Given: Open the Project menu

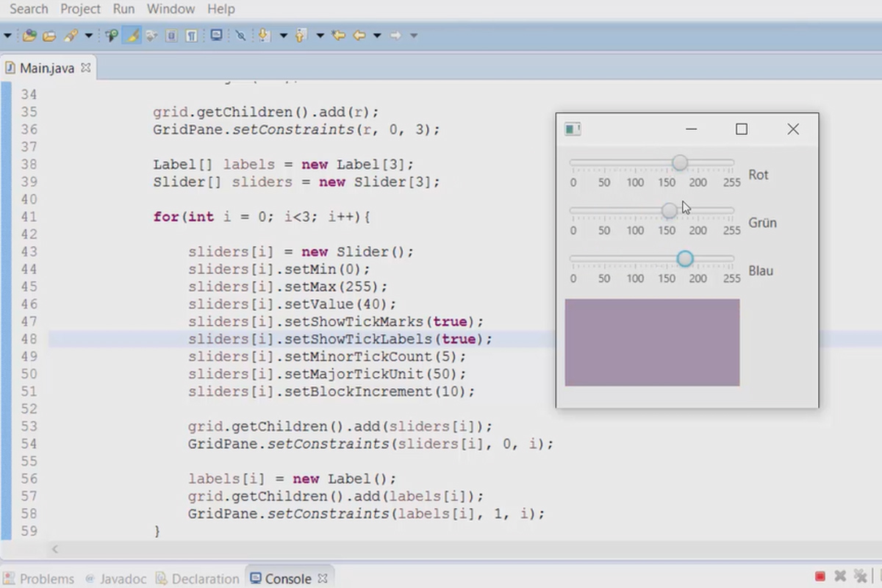Looking at the screenshot, I should [80, 9].
